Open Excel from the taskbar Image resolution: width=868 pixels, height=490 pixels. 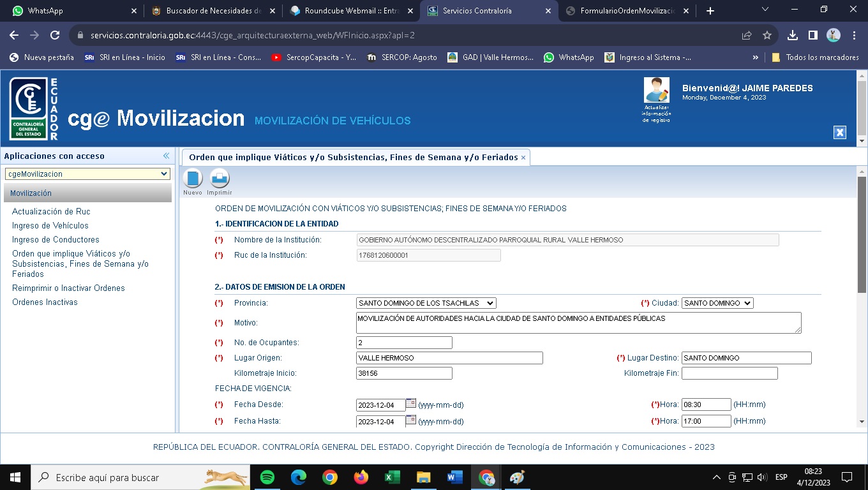click(392, 477)
